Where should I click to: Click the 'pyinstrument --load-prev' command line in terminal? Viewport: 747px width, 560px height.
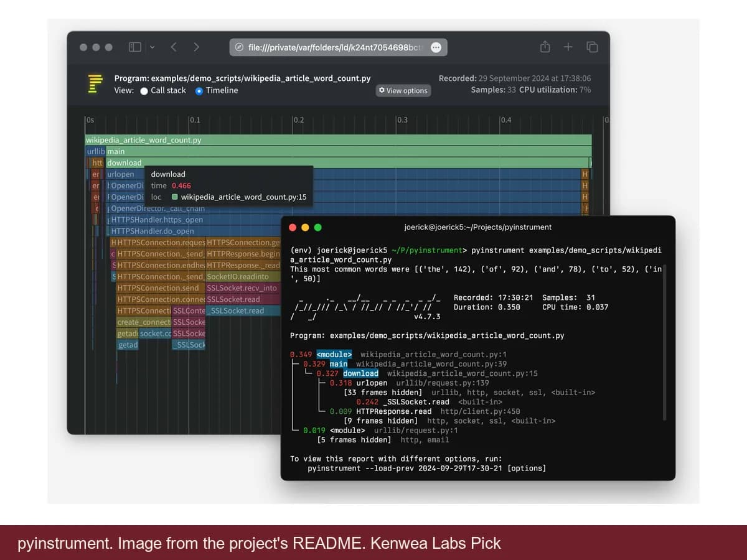426,468
